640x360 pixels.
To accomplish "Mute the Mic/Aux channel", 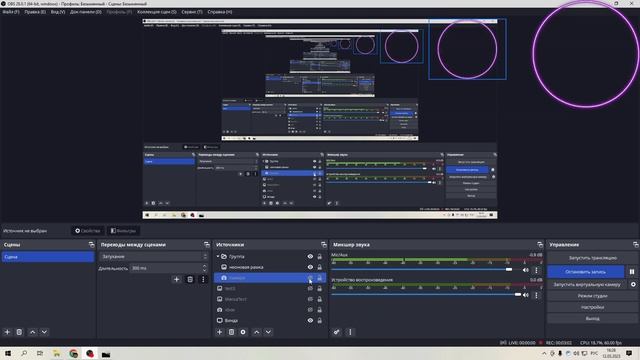I will 526,270.
